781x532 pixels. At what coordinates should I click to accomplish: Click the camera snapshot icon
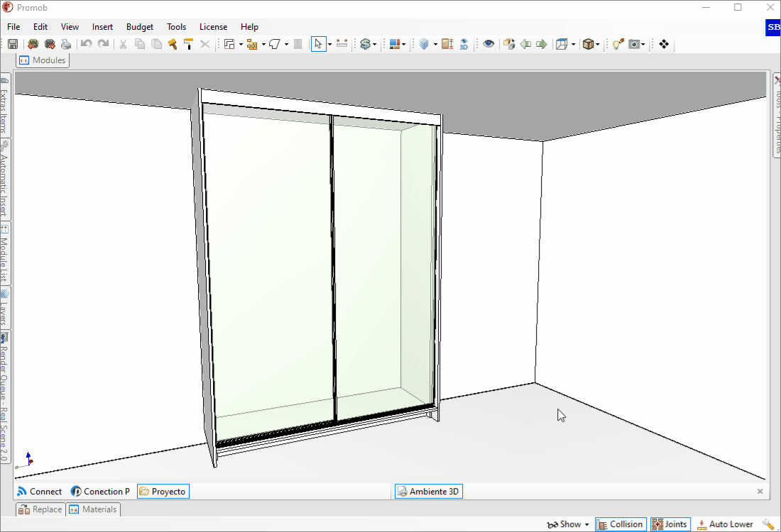(x=633, y=44)
